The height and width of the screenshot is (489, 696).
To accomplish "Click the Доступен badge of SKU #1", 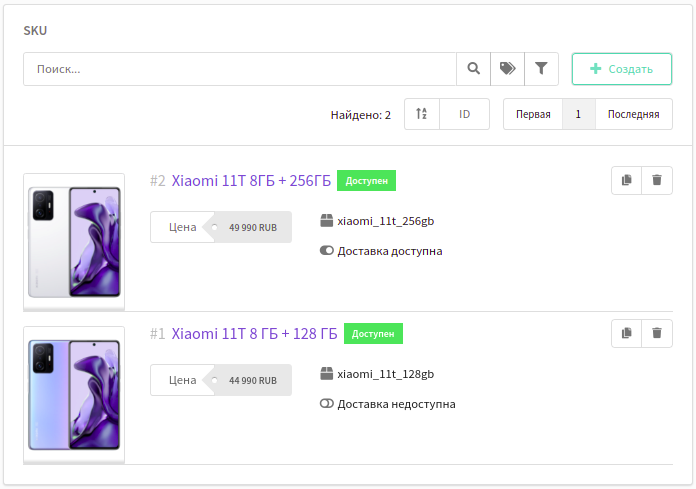I will 373,334.
